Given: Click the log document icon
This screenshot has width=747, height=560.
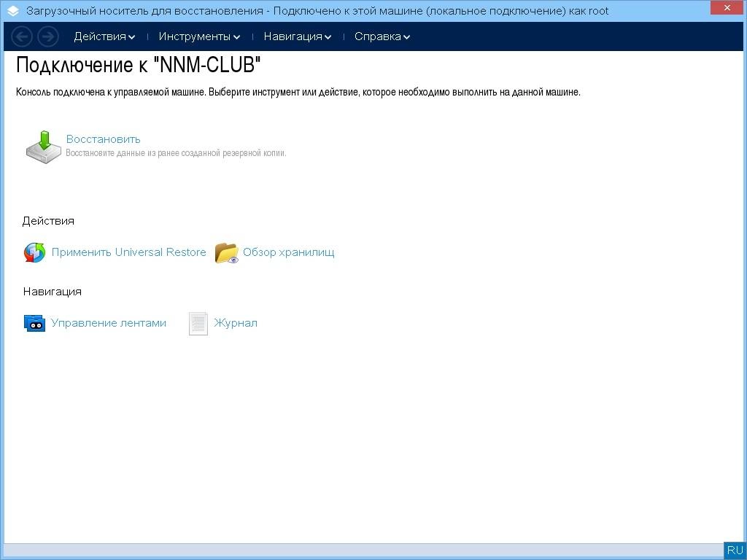Looking at the screenshot, I should click(198, 324).
